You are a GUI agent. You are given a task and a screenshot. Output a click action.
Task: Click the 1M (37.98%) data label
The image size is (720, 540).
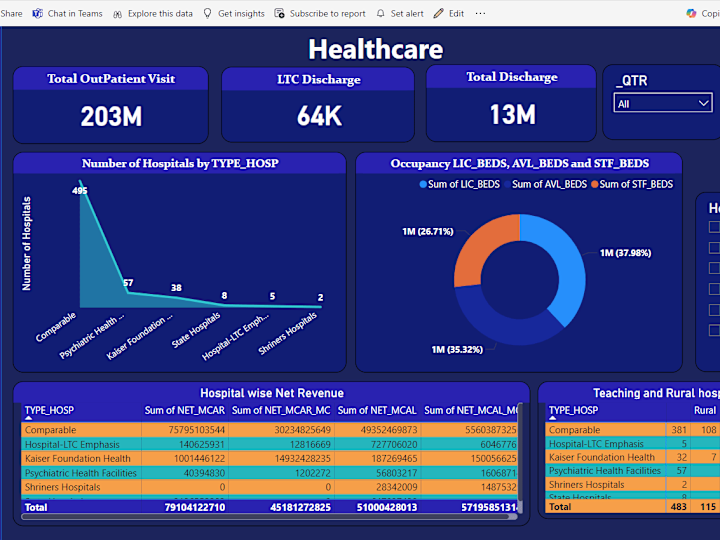[625, 253]
